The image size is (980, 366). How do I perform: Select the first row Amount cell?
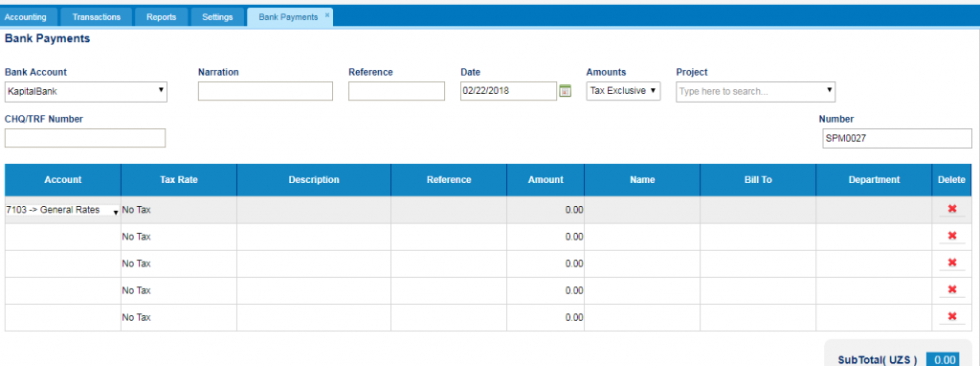coord(546,210)
